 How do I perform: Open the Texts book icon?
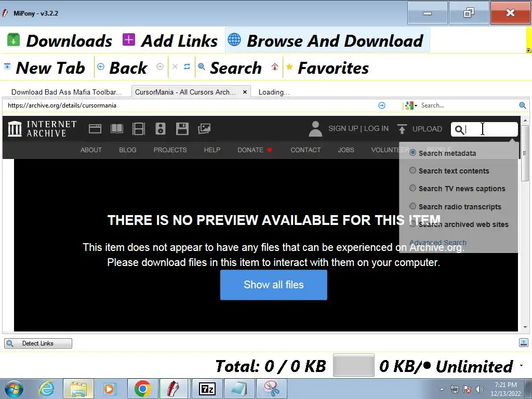[x=117, y=129]
